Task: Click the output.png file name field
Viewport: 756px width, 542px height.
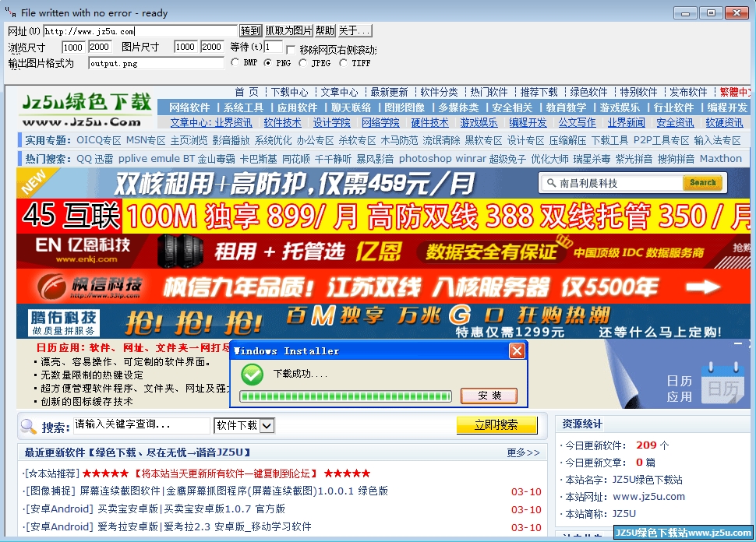Action: point(156,63)
